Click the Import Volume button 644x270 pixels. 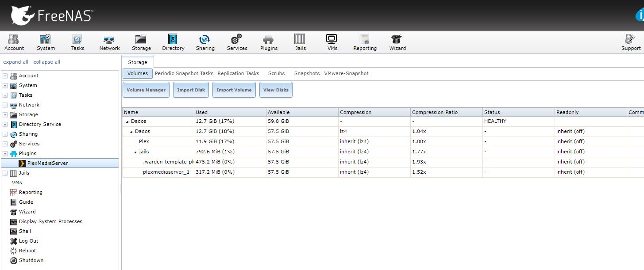coord(234,90)
